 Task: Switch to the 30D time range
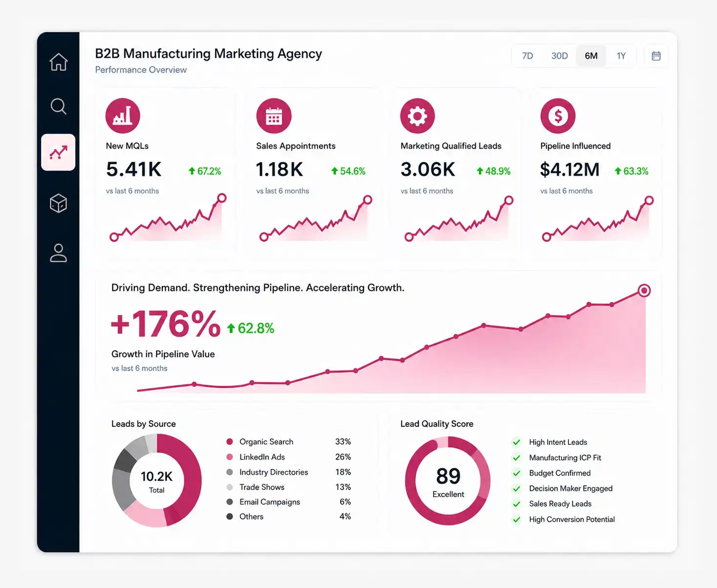tap(559, 56)
